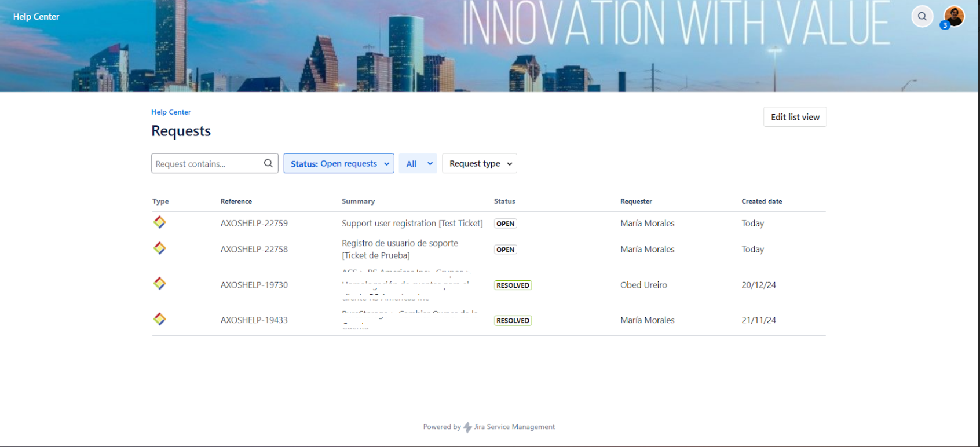
Task: Click the RESOLVED status badge of AXOSHELP-19730
Action: 513,285
